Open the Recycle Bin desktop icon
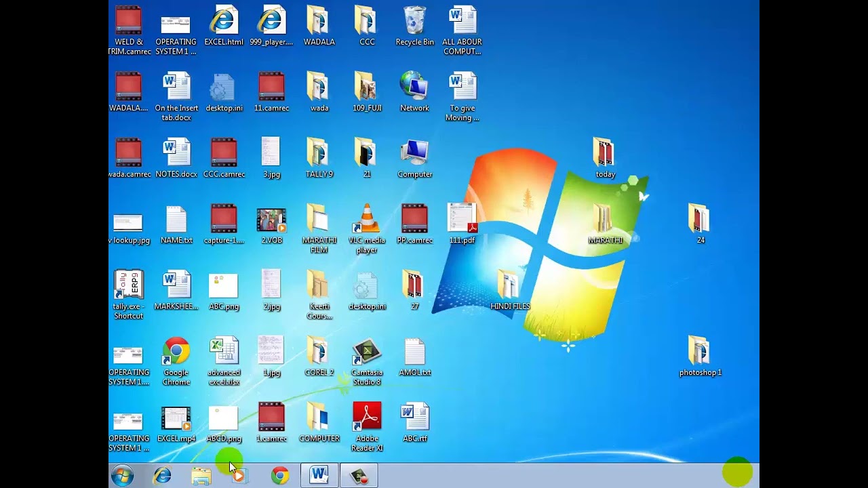 click(414, 26)
